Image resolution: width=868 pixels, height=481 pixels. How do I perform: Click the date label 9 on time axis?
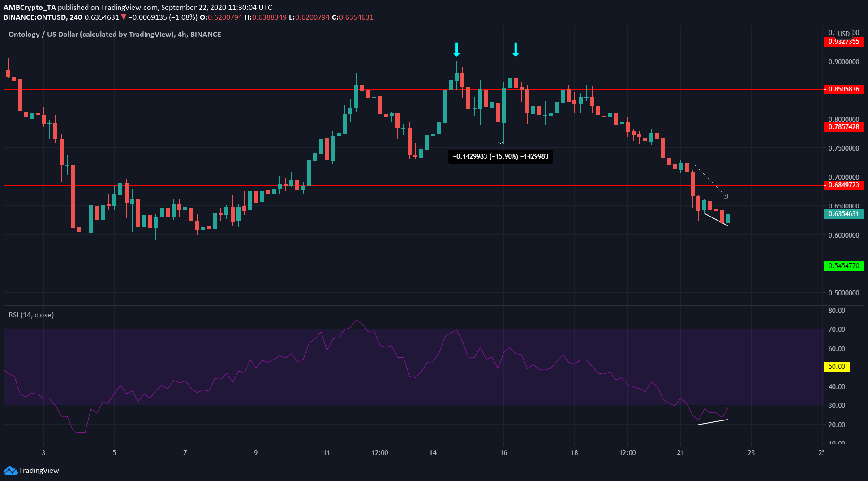(256, 453)
